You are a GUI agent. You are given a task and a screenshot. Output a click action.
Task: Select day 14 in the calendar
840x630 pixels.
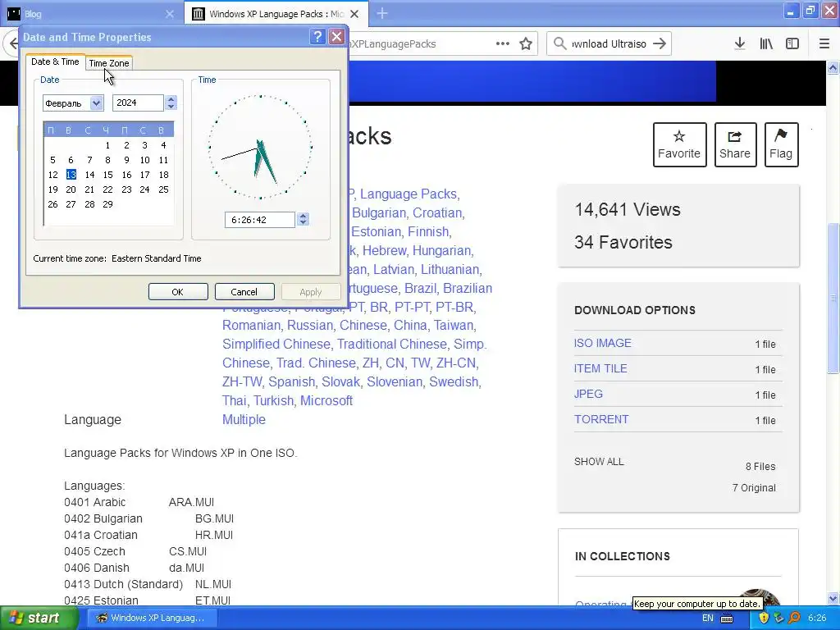89,175
